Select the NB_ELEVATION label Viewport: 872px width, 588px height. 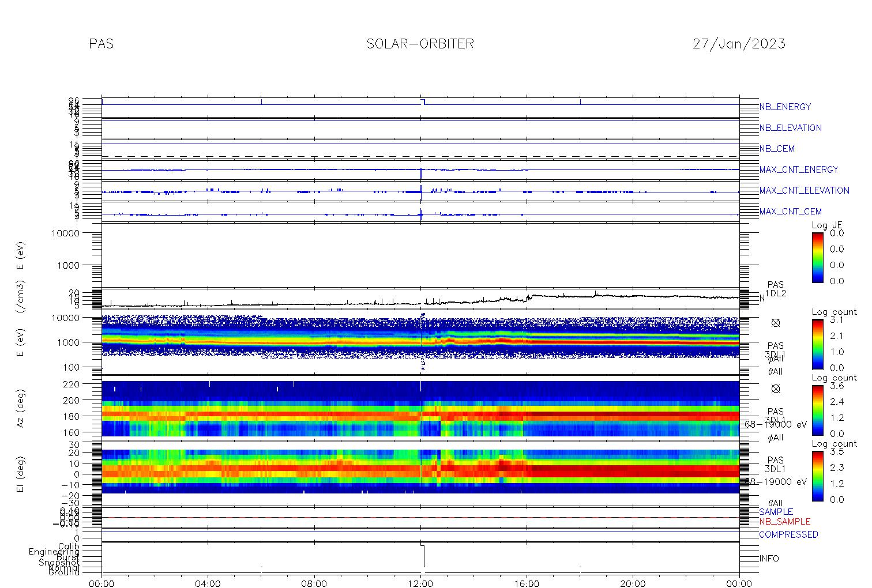pyautogui.click(x=790, y=128)
